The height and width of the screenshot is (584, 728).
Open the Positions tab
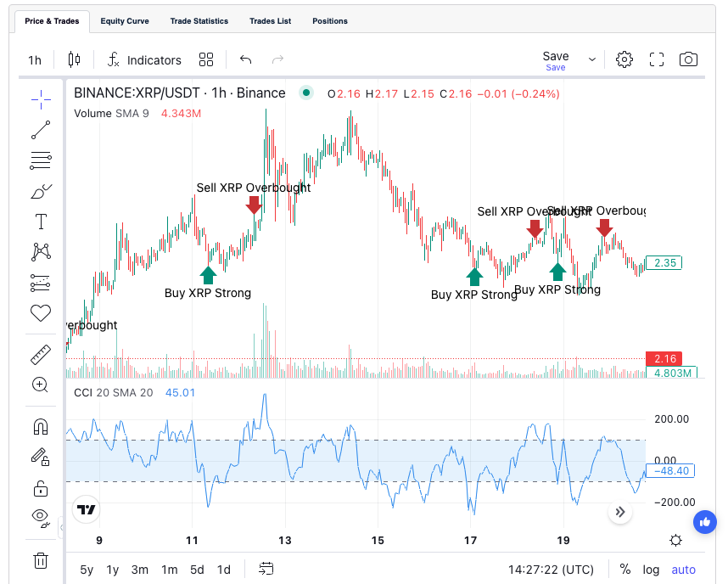(330, 21)
